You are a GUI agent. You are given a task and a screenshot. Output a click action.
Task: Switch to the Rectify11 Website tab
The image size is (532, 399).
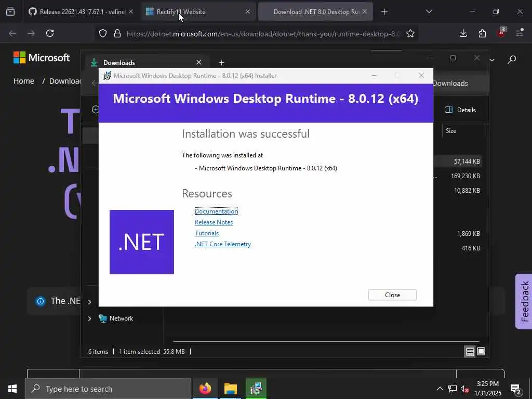coord(198,11)
